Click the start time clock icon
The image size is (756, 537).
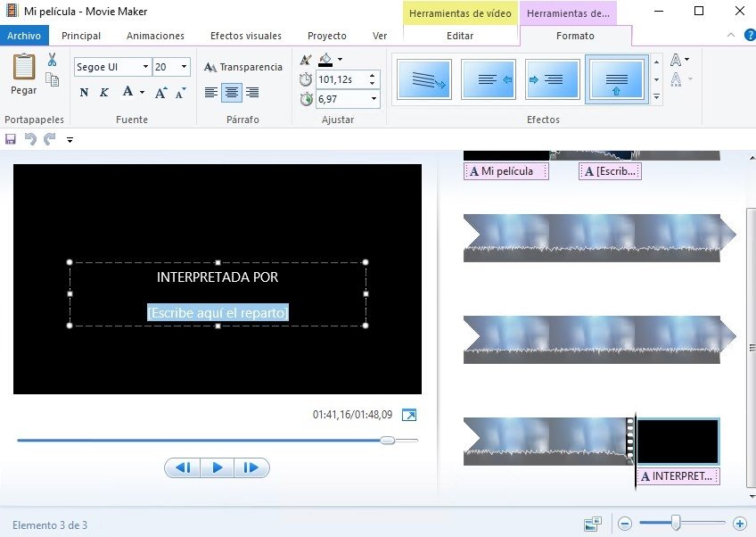(306, 79)
